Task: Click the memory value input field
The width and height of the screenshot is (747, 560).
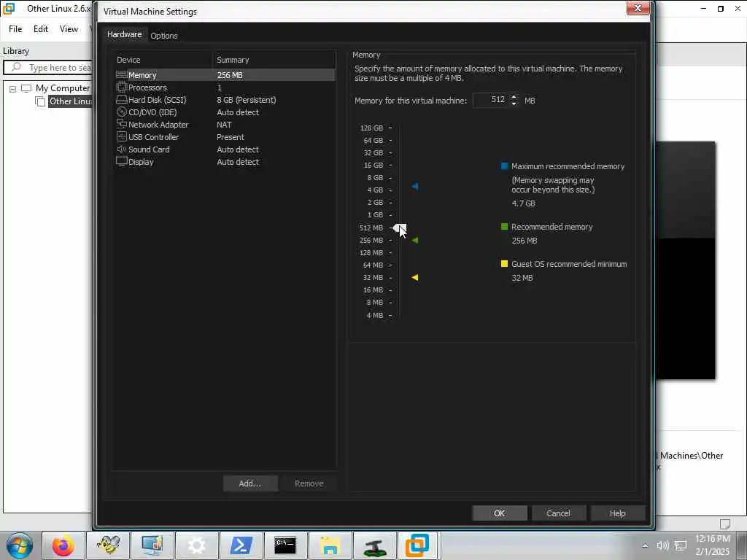Action: click(490, 100)
